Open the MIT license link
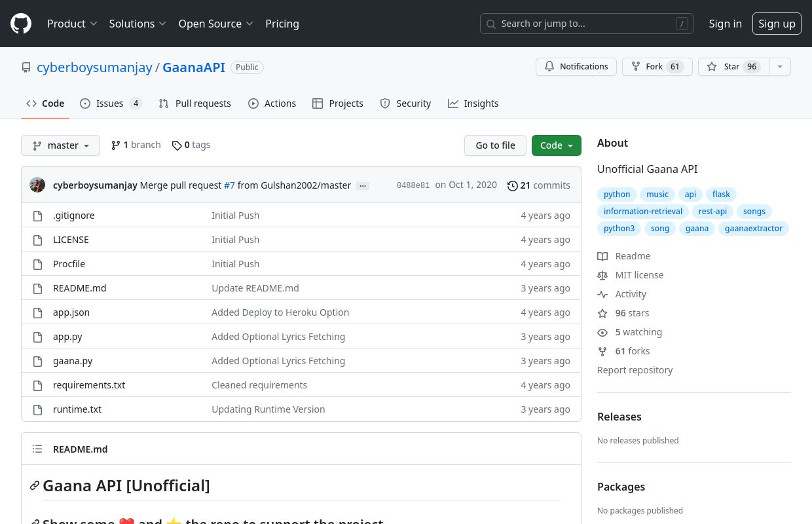Viewport: 812px width, 524px height. 631,275
